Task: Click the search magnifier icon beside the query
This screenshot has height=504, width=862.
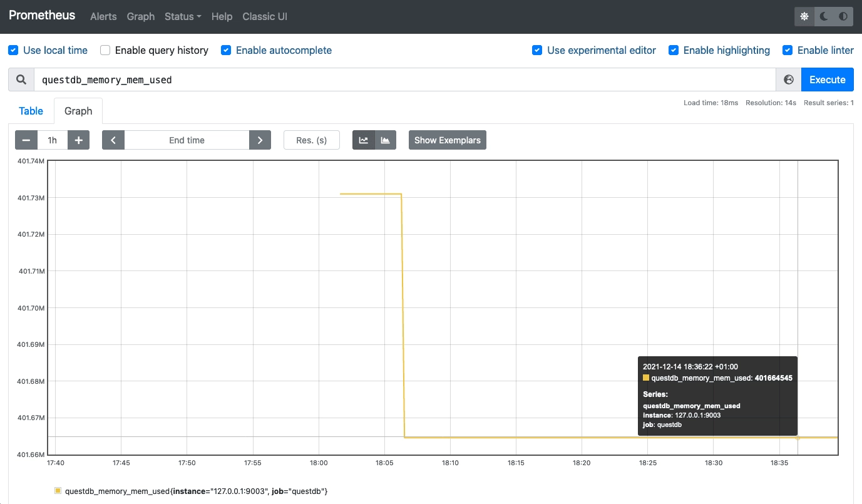Action: pos(21,80)
